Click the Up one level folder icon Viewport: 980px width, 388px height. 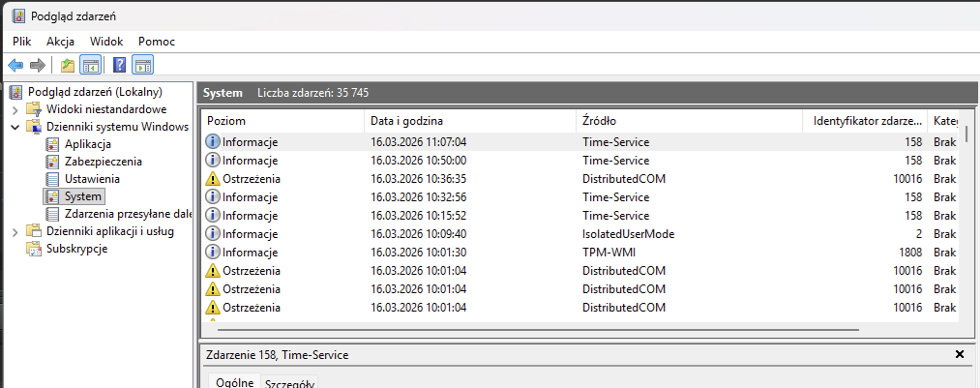click(67, 66)
